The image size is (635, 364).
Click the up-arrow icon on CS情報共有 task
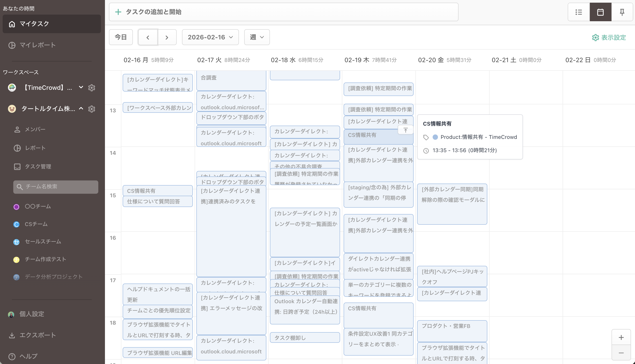click(x=405, y=130)
